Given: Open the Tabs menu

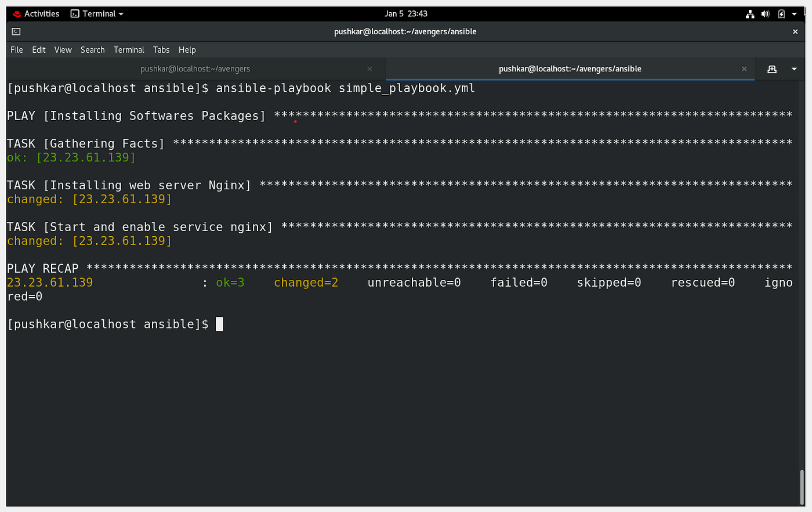Looking at the screenshot, I should [x=161, y=50].
